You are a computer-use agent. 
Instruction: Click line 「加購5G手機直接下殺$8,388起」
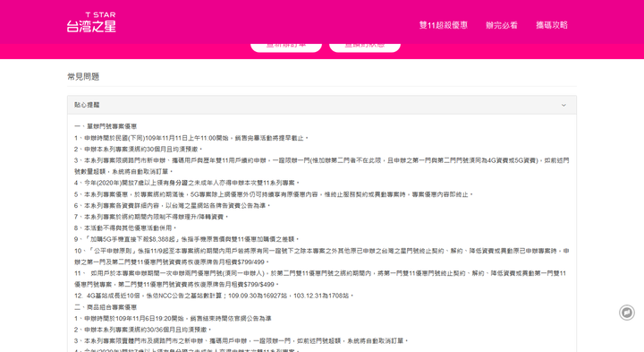[187, 239]
